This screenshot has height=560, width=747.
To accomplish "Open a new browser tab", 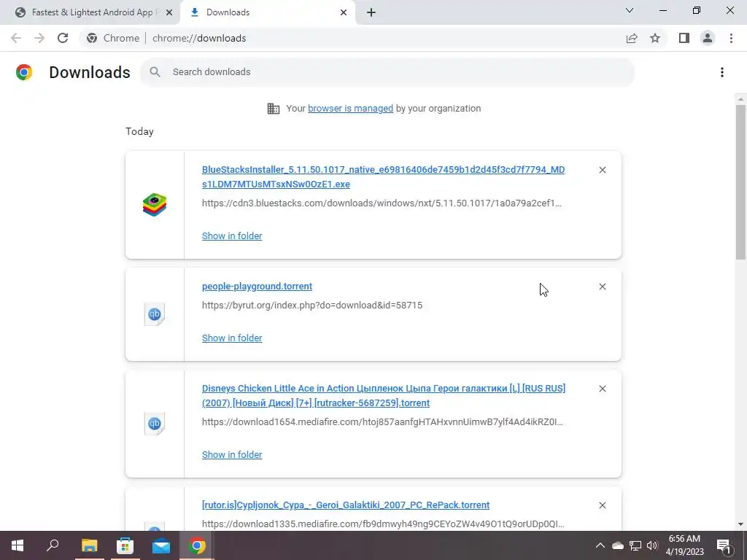I will 371,12.
